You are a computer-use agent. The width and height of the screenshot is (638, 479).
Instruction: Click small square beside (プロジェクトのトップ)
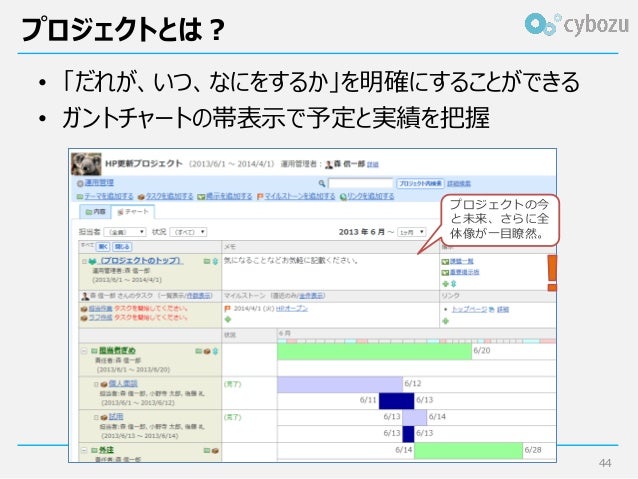84,262
